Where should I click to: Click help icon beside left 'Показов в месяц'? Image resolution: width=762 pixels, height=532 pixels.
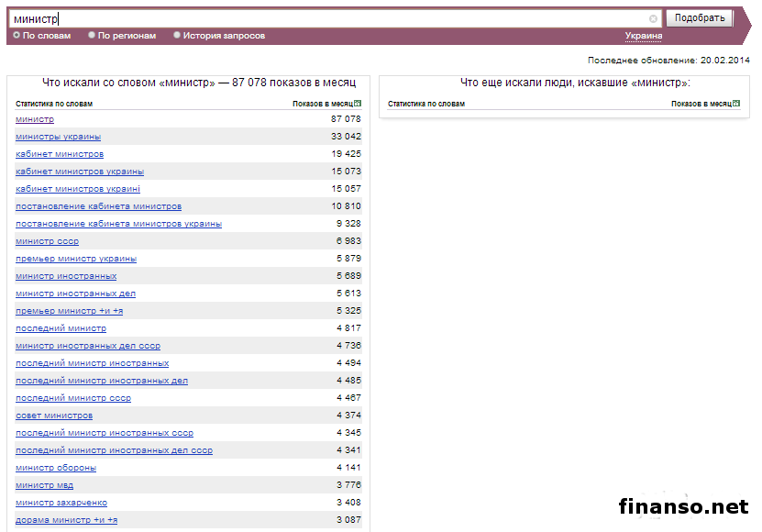(x=358, y=104)
